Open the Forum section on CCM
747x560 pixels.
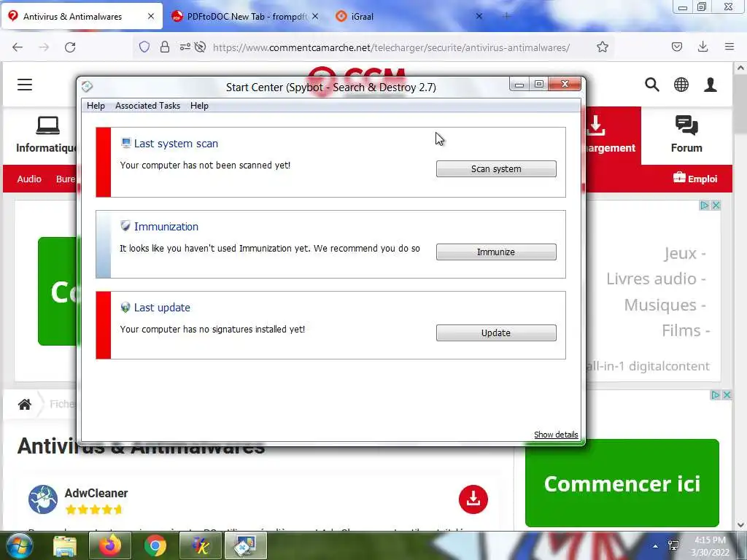point(686,135)
